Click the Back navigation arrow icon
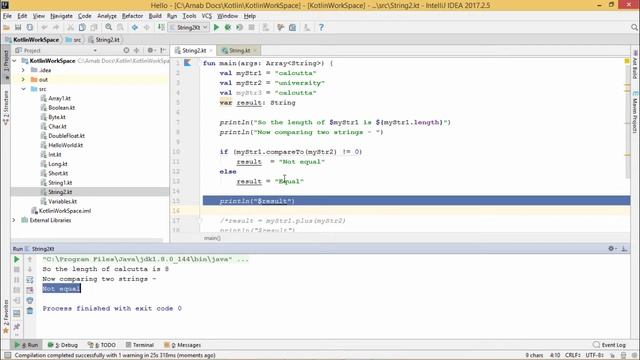 point(135,27)
